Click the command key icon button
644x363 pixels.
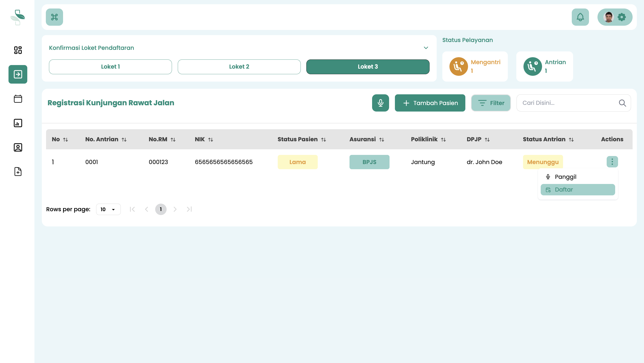coord(54,17)
